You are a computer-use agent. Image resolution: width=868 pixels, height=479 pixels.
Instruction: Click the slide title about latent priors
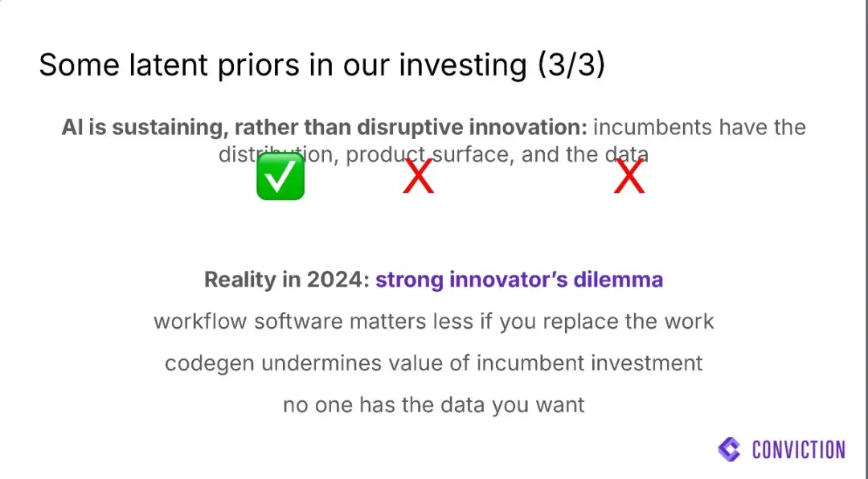pyautogui.click(x=322, y=65)
